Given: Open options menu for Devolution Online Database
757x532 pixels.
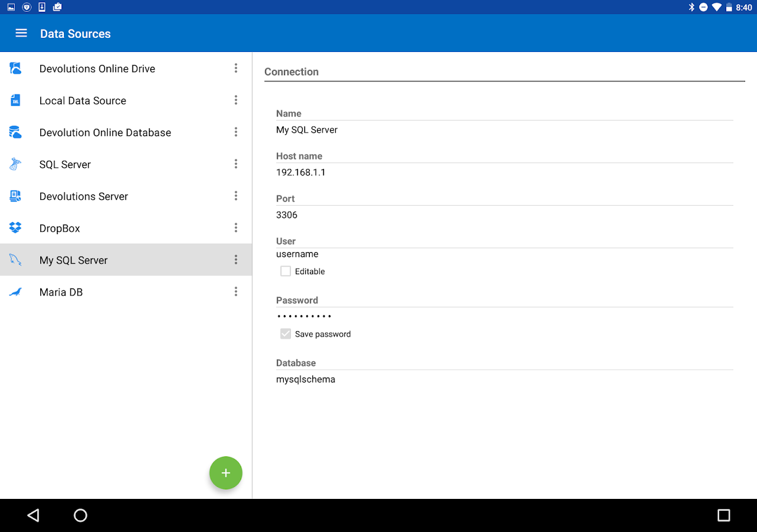Looking at the screenshot, I should pos(236,132).
